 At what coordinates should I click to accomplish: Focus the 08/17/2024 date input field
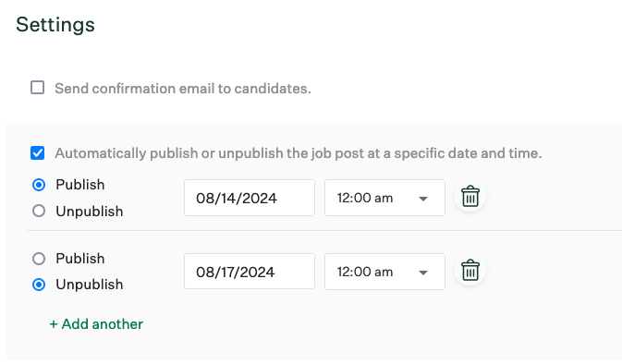250,272
